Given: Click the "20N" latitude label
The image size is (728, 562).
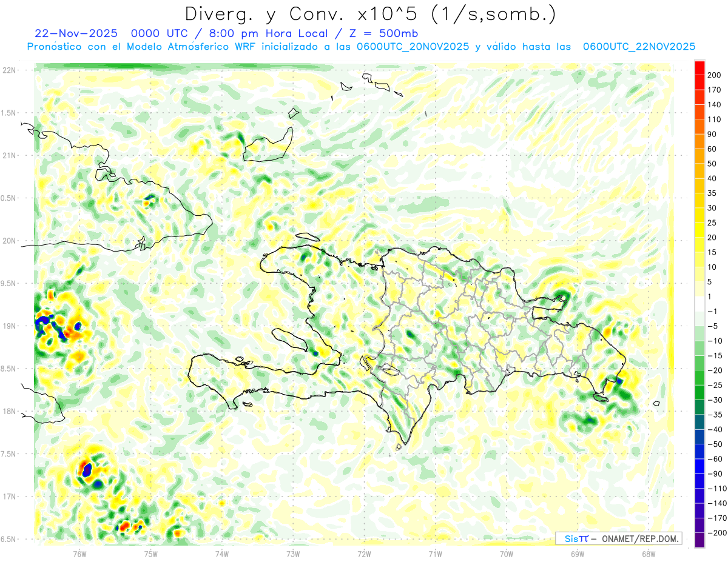Looking at the screenshot, I should 8,241.
